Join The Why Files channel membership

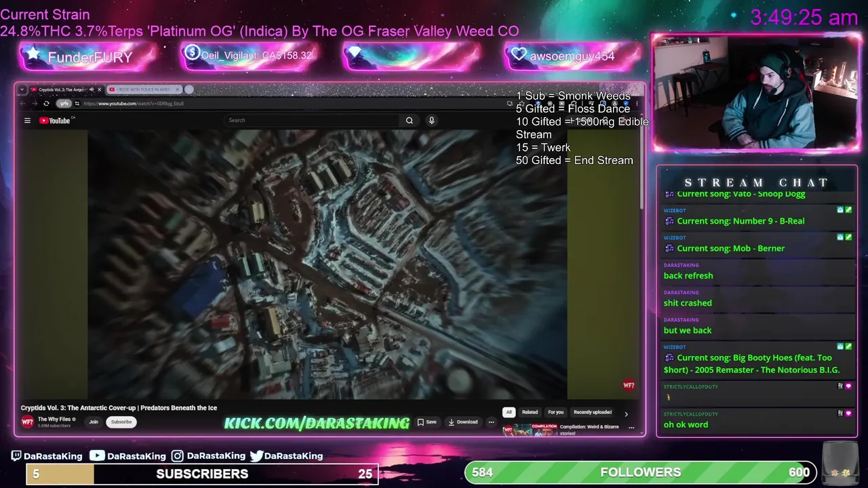click(x=94, y=422)
